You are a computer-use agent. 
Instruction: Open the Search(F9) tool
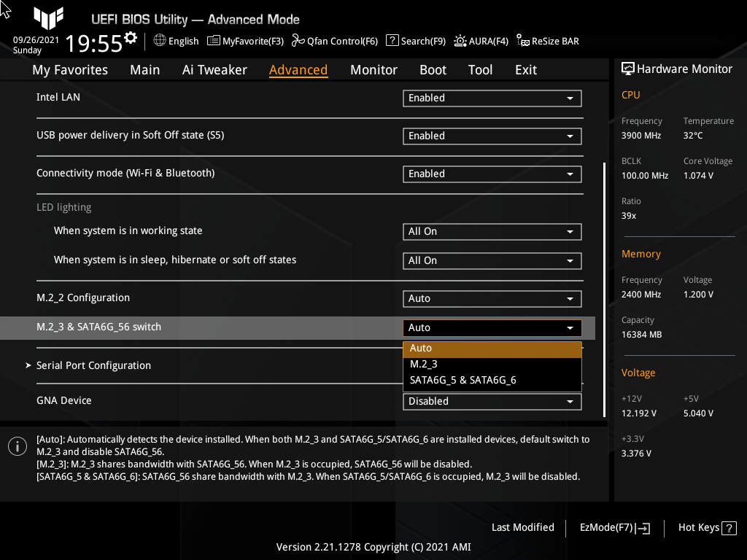[x=415, y=41]
